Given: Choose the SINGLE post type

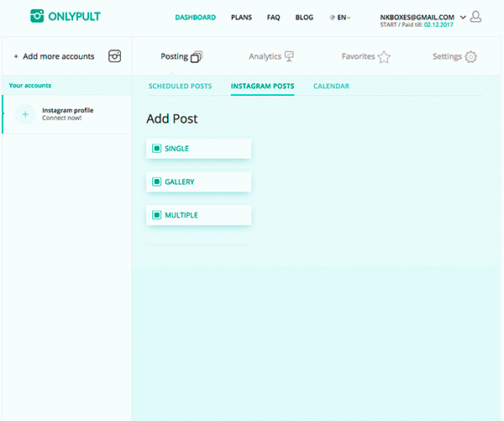Looking at the screenshot, I should point(198,148).
